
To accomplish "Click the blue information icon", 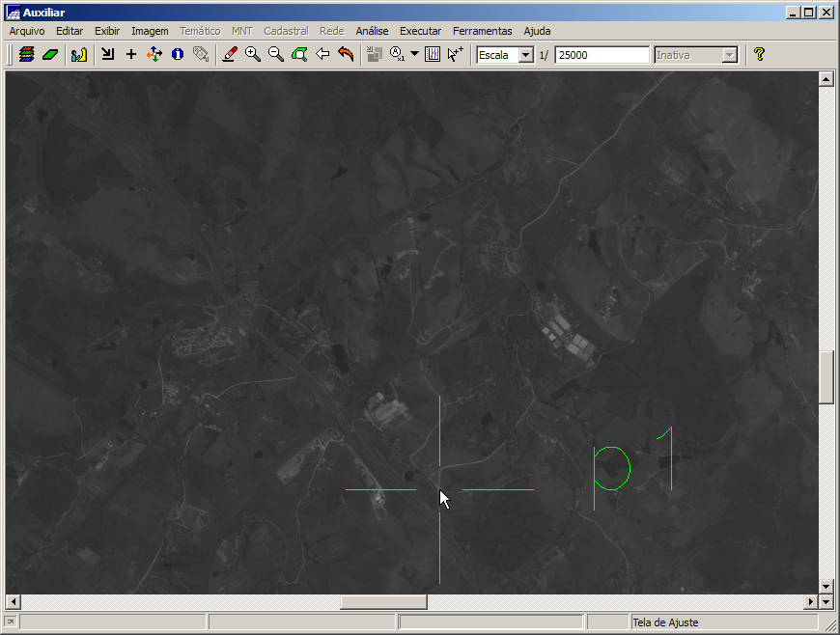I will [x=178, y=55].
